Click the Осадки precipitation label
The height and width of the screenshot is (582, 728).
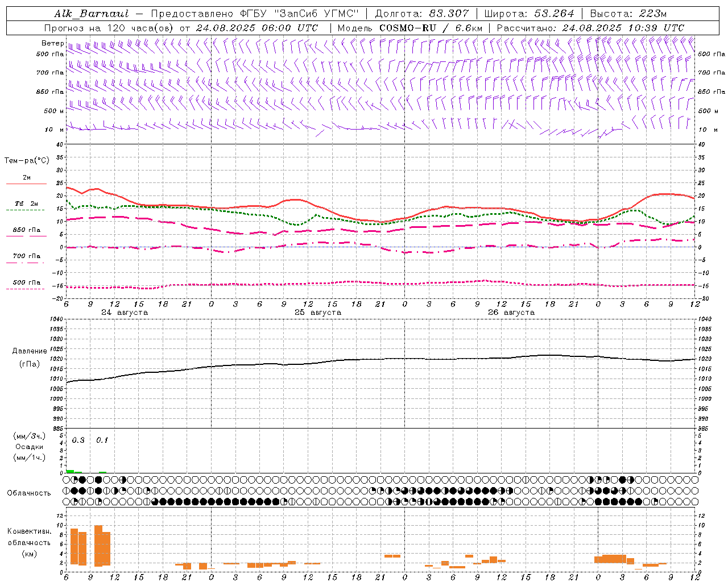pos(30,447)
